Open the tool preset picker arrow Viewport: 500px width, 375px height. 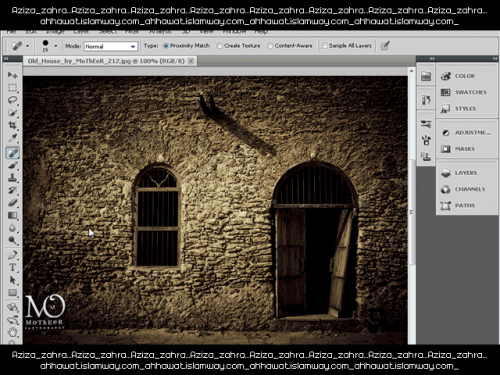[28, 46]
